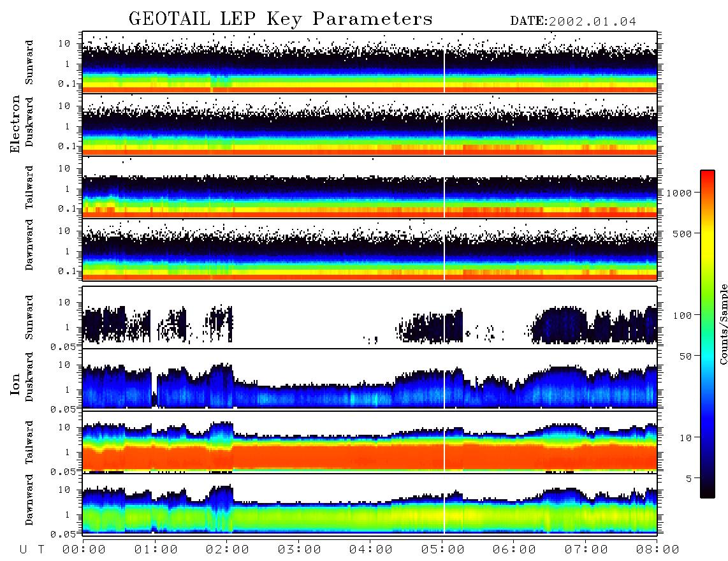Screen dimensions: 728x561
Task: Select the Ion Sunward axis label
Action: tap(29, 317)
